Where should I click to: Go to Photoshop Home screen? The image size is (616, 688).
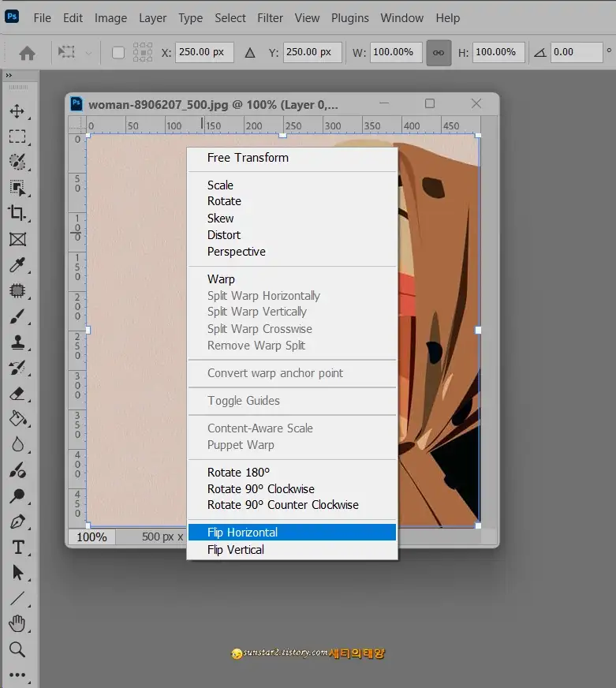pyautogui.click(x=27, y=53)
